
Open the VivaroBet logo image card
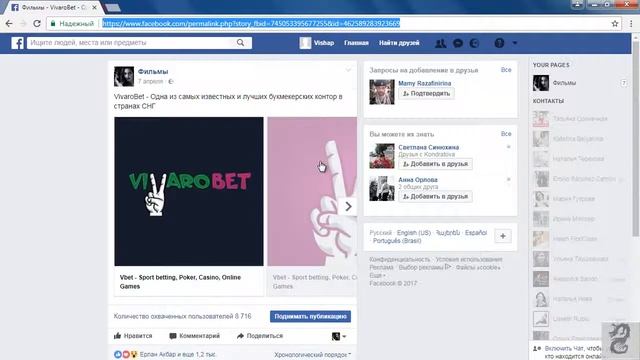pyautogui.click(x=189, y=191)
